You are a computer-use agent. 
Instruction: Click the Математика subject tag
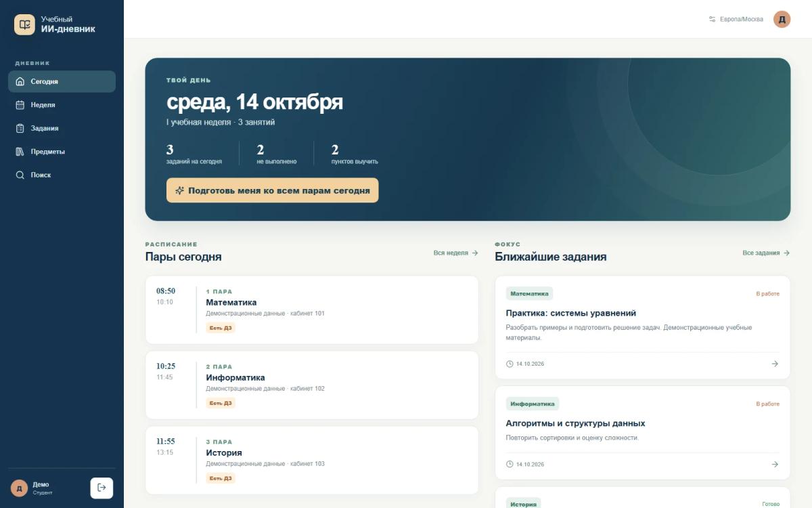[529, 294]
